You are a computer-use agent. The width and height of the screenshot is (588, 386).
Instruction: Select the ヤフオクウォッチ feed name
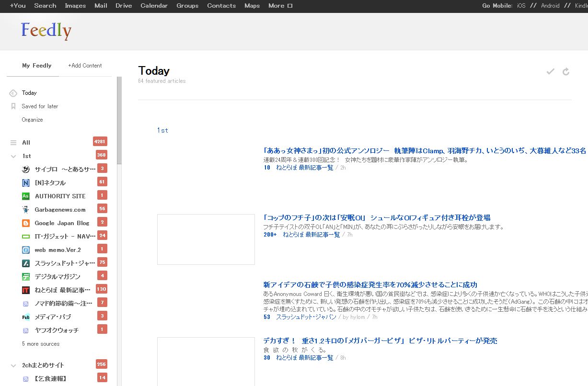pos(57,330)
